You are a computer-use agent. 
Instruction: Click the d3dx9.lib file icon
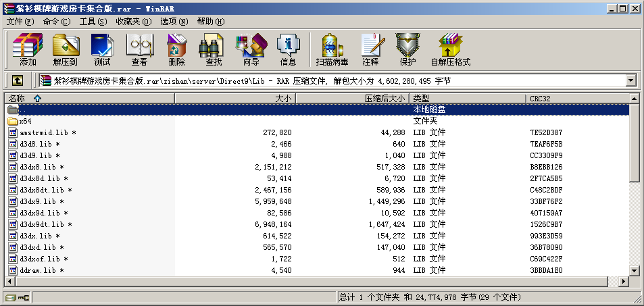click(13, 202)
